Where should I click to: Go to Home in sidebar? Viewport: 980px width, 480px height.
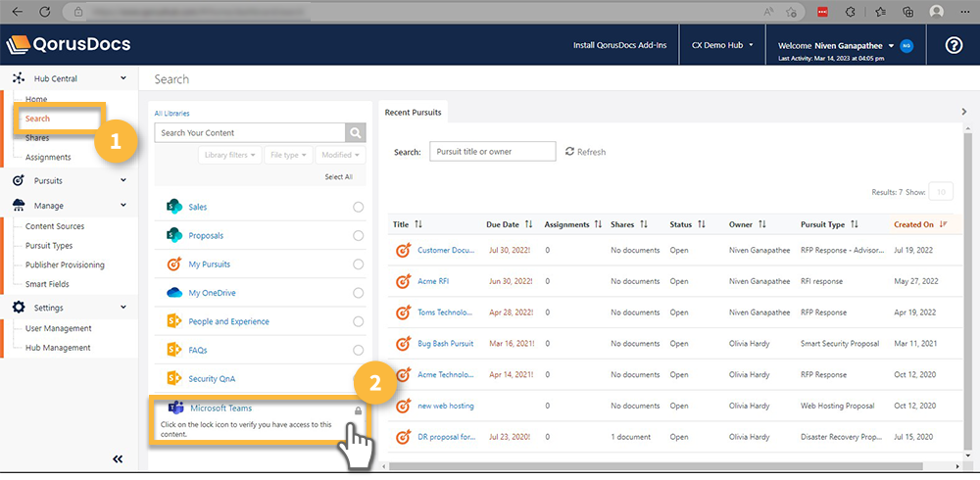point(36,99)
